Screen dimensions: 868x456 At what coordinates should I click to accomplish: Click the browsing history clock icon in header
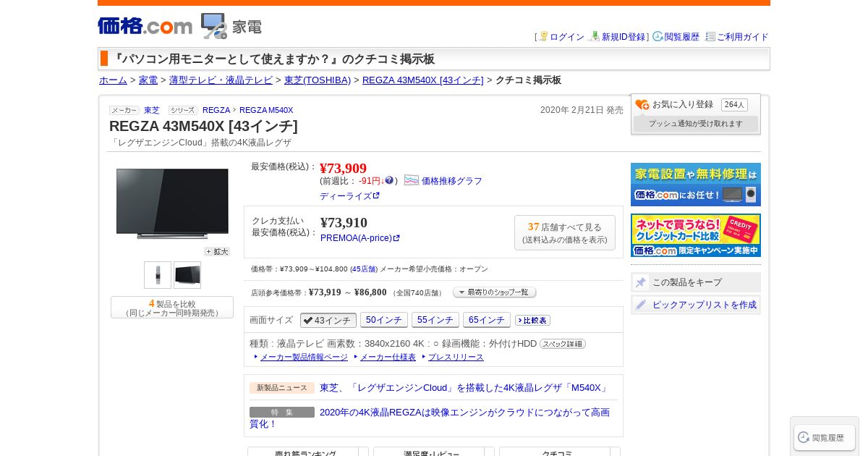coord(658,36)
